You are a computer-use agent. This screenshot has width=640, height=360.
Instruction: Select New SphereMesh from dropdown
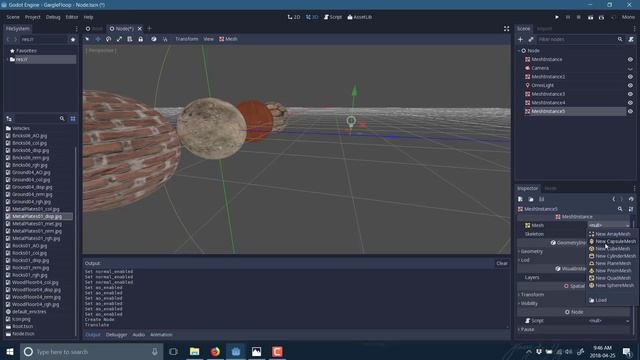[x=613, y=286]
